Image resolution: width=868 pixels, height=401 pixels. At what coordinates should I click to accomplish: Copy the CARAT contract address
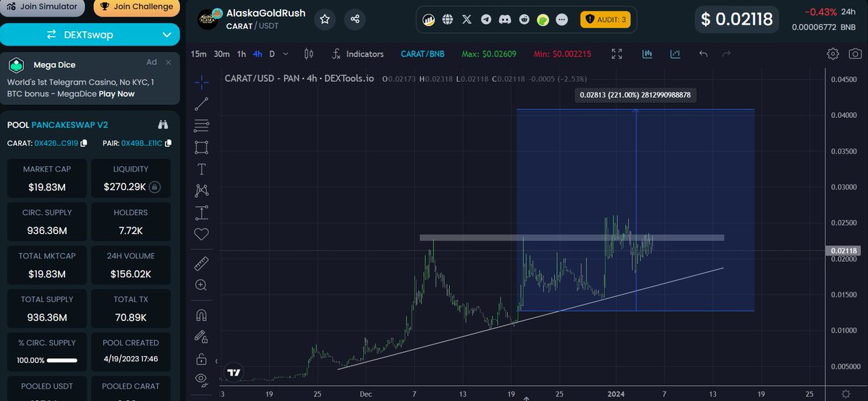84,143
